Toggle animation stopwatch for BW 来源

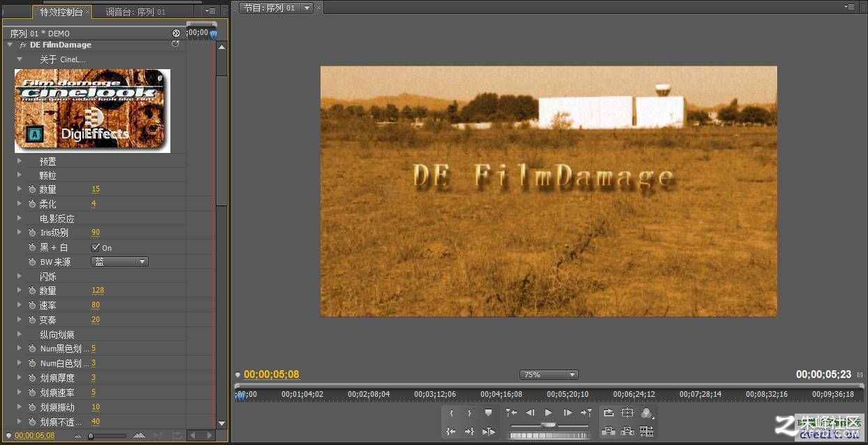tap(32, 262)
